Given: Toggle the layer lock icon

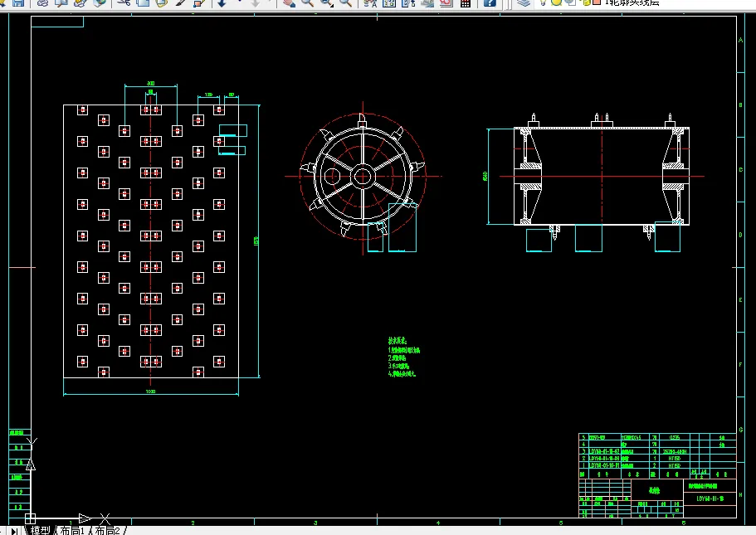Looking at the screenshot, I should pos(587,2).
